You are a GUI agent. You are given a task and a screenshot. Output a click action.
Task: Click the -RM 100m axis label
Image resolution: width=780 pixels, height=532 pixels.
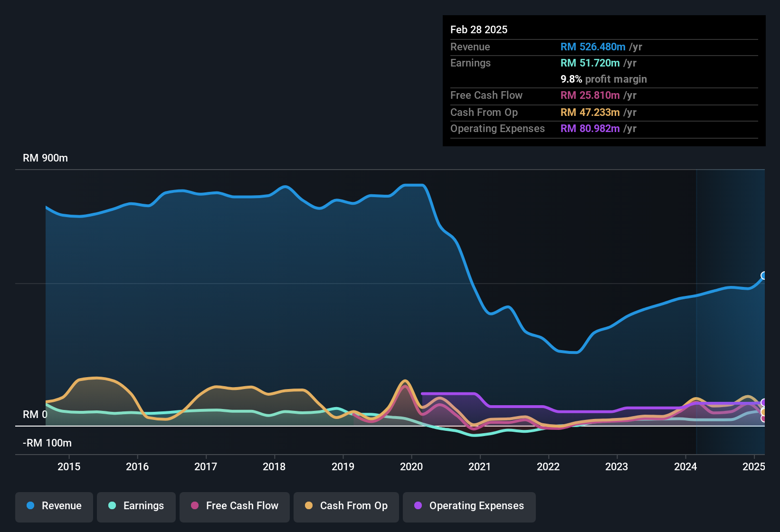tap(48, 443)
